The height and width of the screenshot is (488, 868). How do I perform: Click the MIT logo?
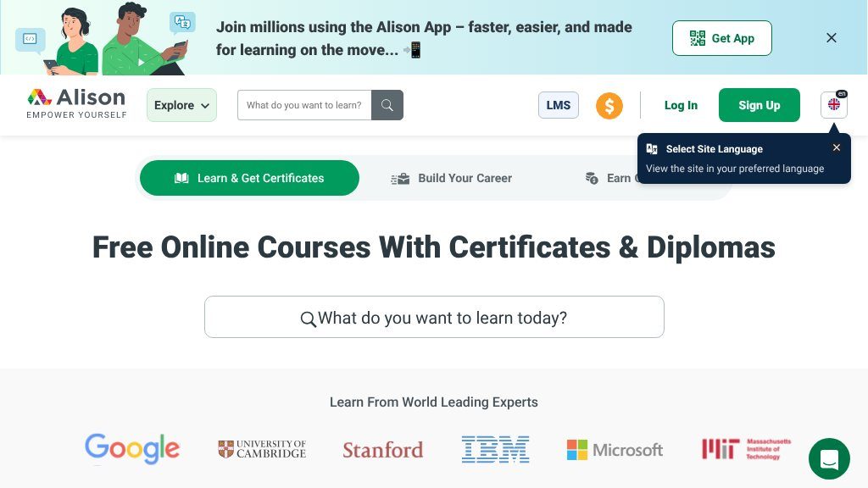tap(746, 449)
